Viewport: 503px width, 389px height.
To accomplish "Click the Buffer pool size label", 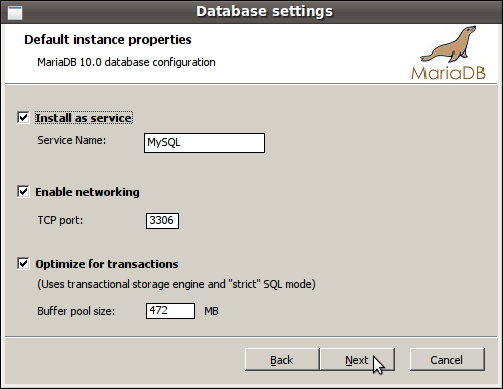I will pos(76,311).
